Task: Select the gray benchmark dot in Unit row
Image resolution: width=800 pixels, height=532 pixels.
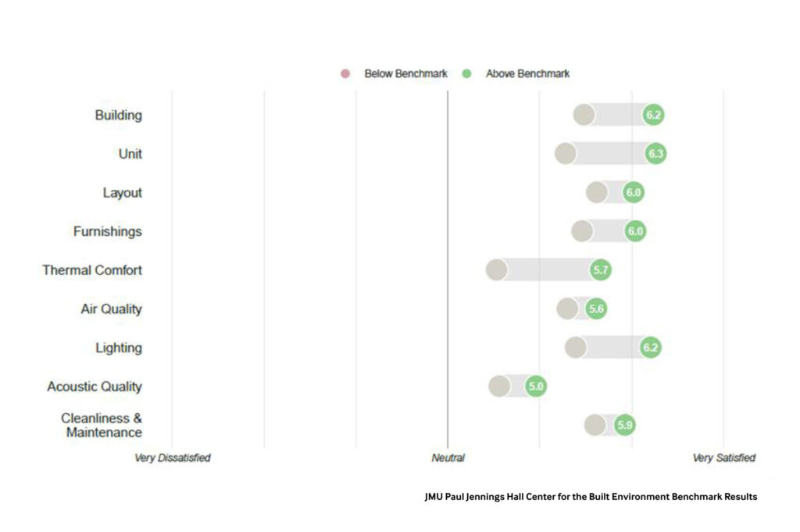Action: point(565,154)
